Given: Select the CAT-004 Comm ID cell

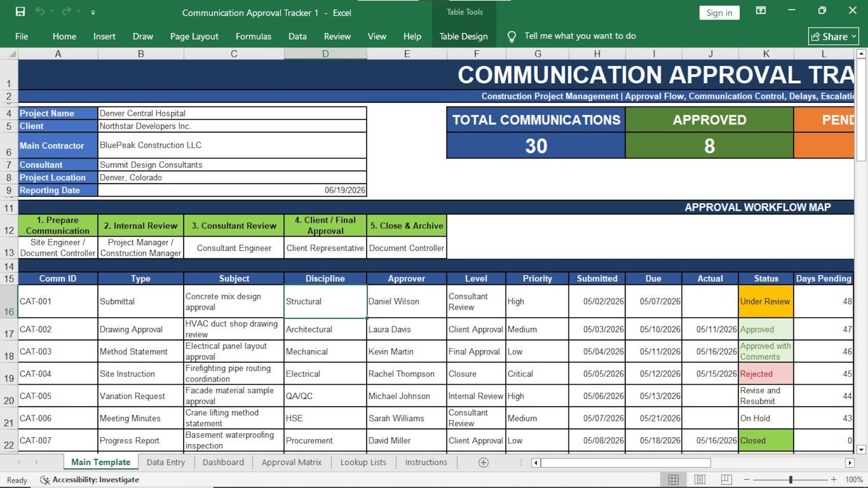Looking at the screenshot, I should click(x=58, y=374).
